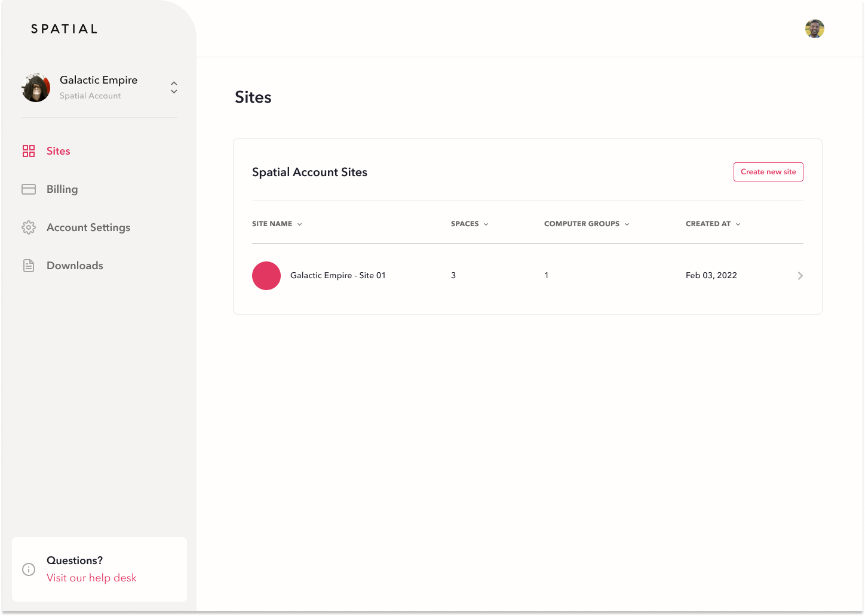Click the Spatial Account Sites heading
Screen dimensions: 865x616
coord(309,172)
